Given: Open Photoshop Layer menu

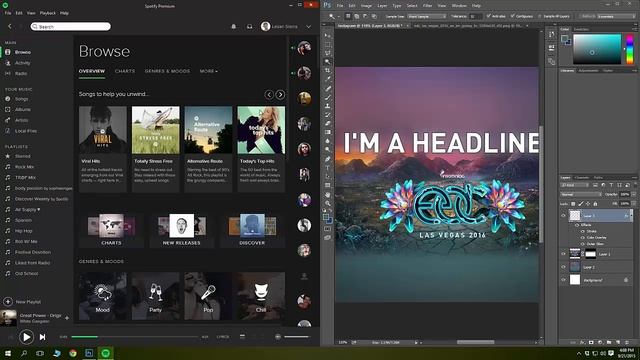Looking at the screenshot, I should coord(382,6).
